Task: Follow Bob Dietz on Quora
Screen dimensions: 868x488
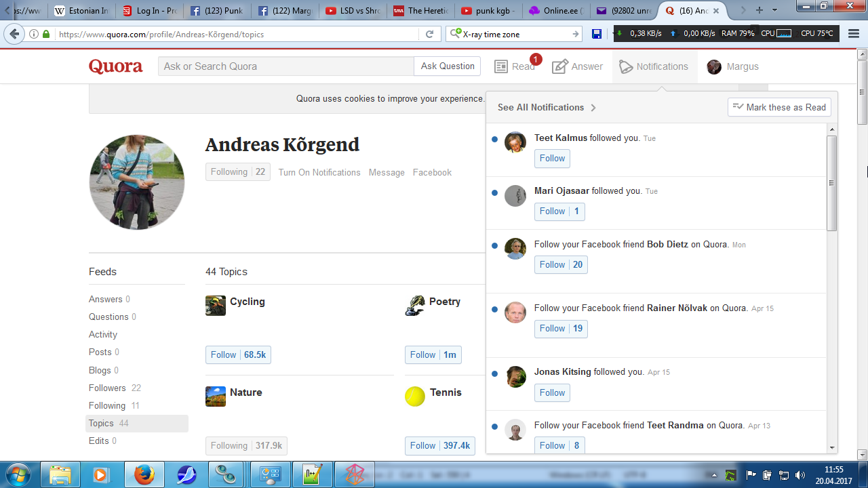Action: 561,264
